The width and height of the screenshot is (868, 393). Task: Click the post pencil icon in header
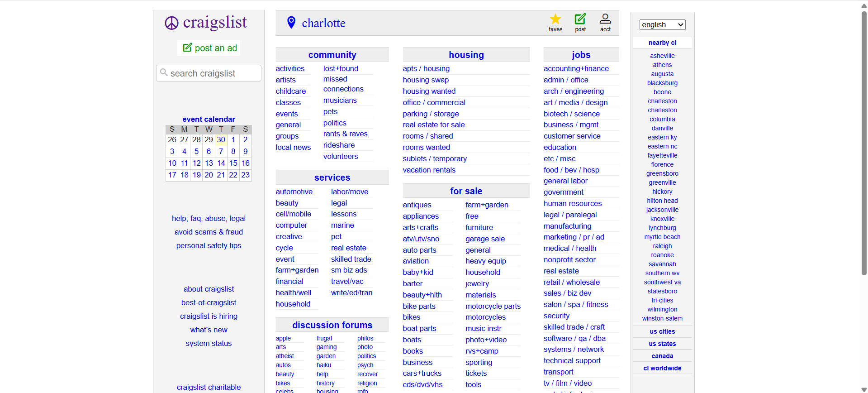[x=580, y=19]
